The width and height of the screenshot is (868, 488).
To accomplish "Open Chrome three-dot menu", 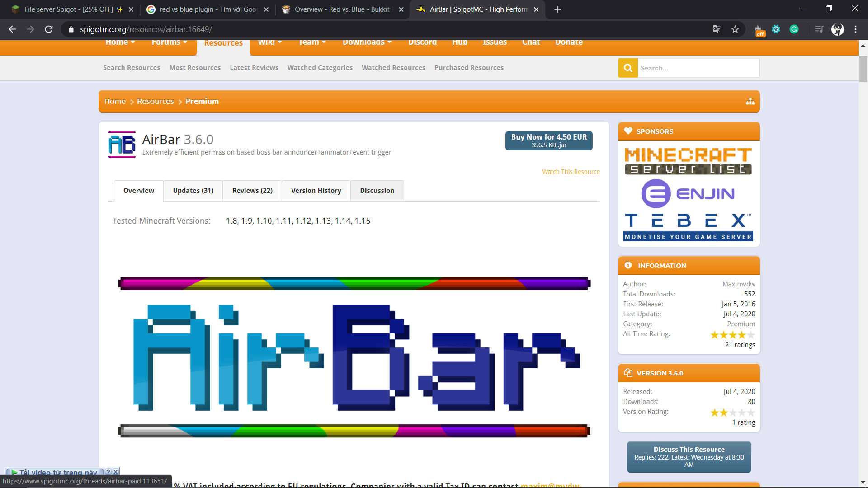I will pos(855,29).
